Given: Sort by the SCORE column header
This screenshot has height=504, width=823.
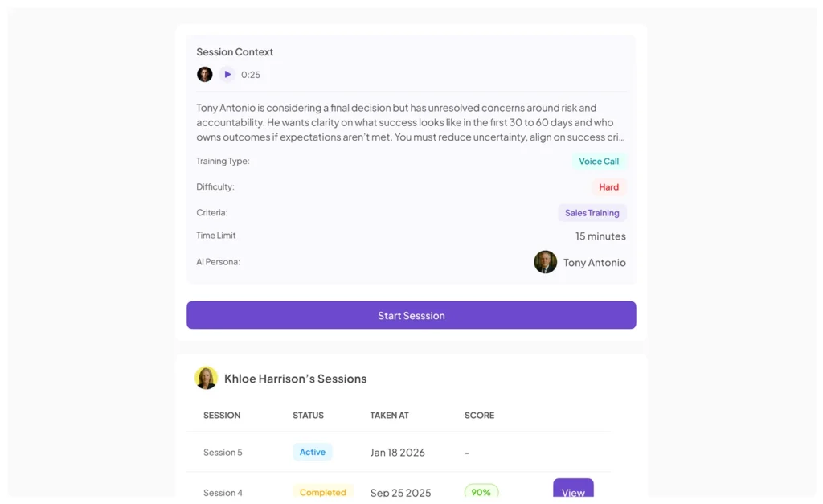Looking at the screenshot, I should tap(479, 416).
